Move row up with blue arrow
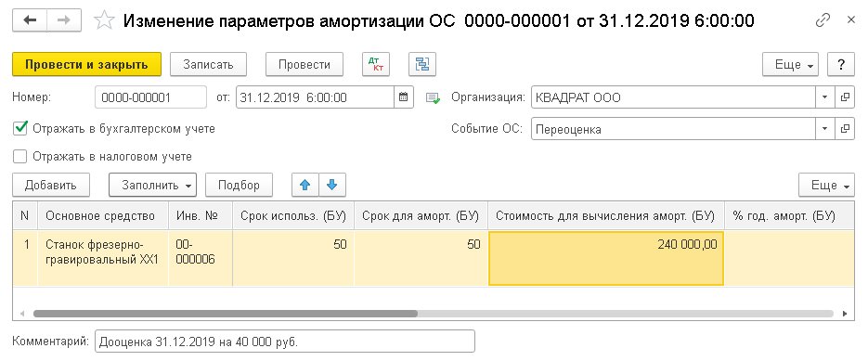Viewport: 868px width, 361px height. click(305, 185)
